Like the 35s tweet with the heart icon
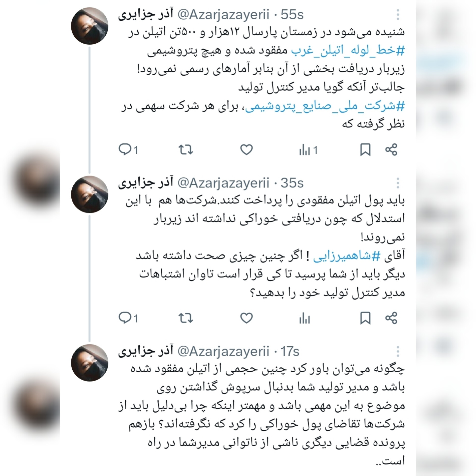This screenshot has width=476, height=476. click(246, 318)
